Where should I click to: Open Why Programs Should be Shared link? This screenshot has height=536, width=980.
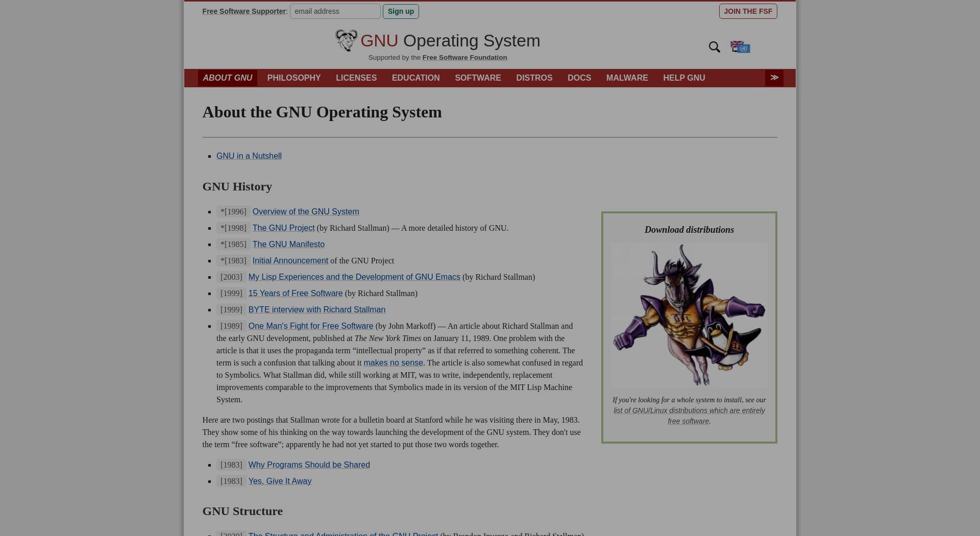click(x=309, y=465)
